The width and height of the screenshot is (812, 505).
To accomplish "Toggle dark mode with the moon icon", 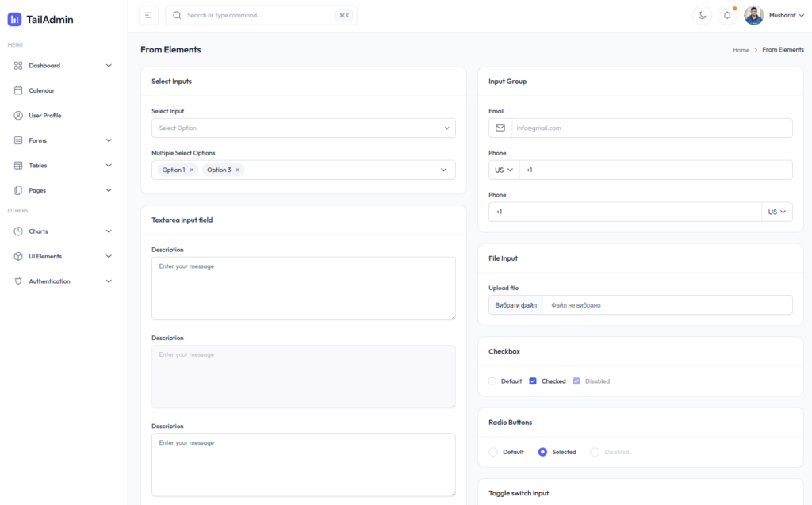I will [702, 15].
